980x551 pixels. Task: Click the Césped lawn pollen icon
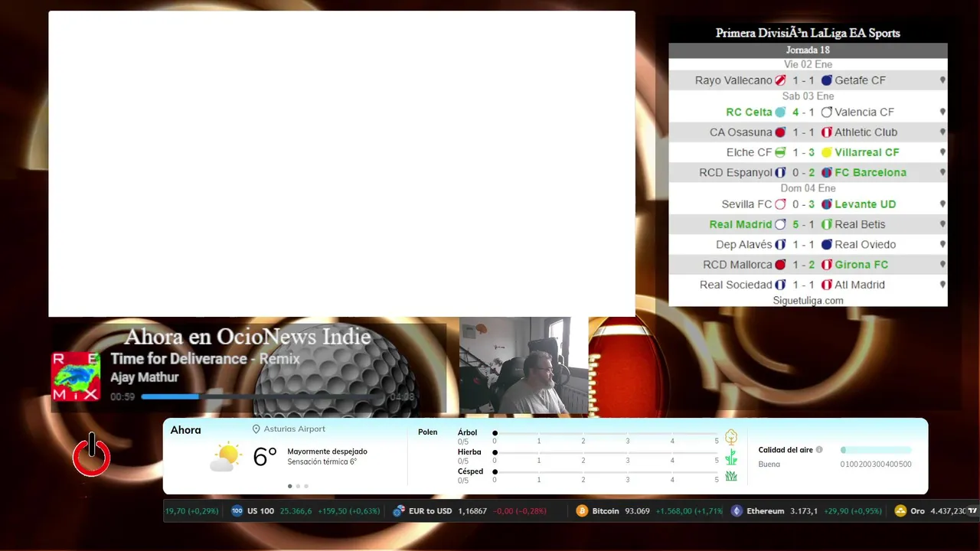click(x=731, y=476)
